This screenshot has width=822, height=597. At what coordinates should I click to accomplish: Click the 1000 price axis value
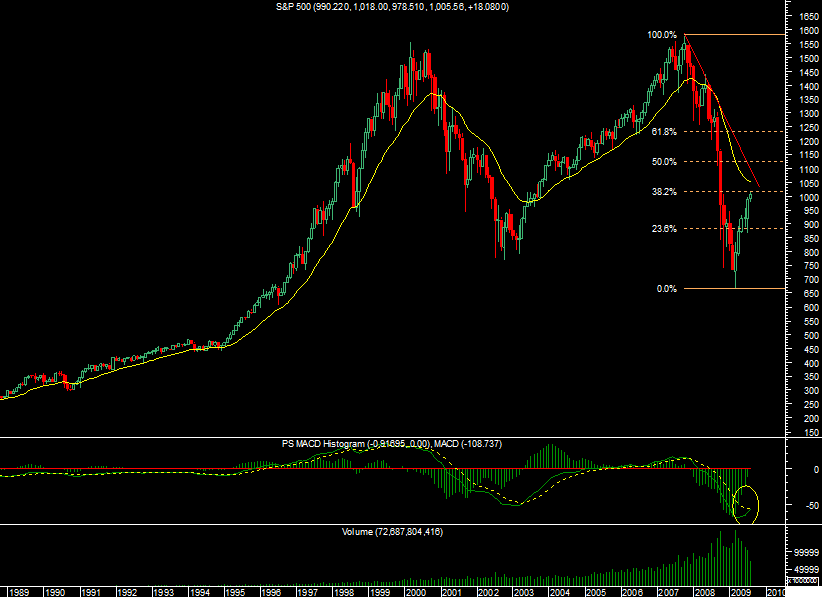tap(809, 197)
